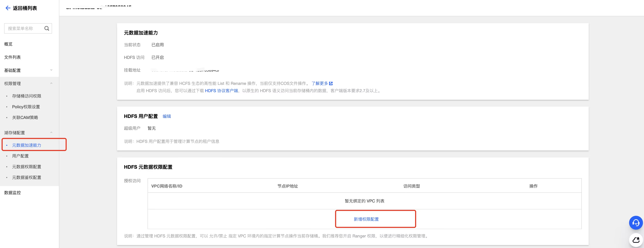Open the 了解更多 link

click(x=320, y=83)
